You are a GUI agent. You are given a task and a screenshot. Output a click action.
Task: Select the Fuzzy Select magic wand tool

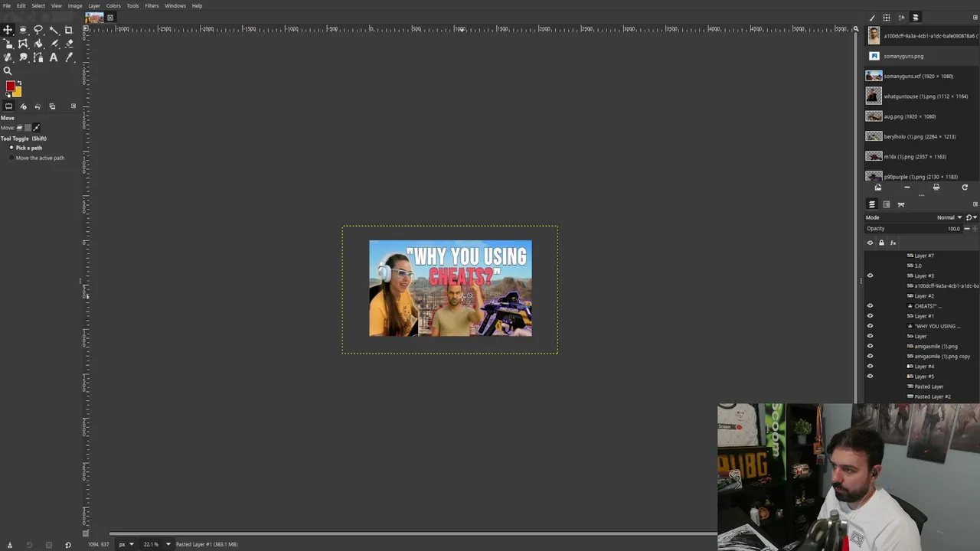[54, 30]
